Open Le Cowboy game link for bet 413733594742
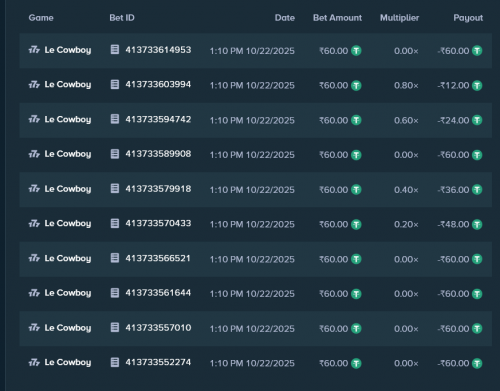The width and height of the screenshot is (500, 391). [68, 119]
